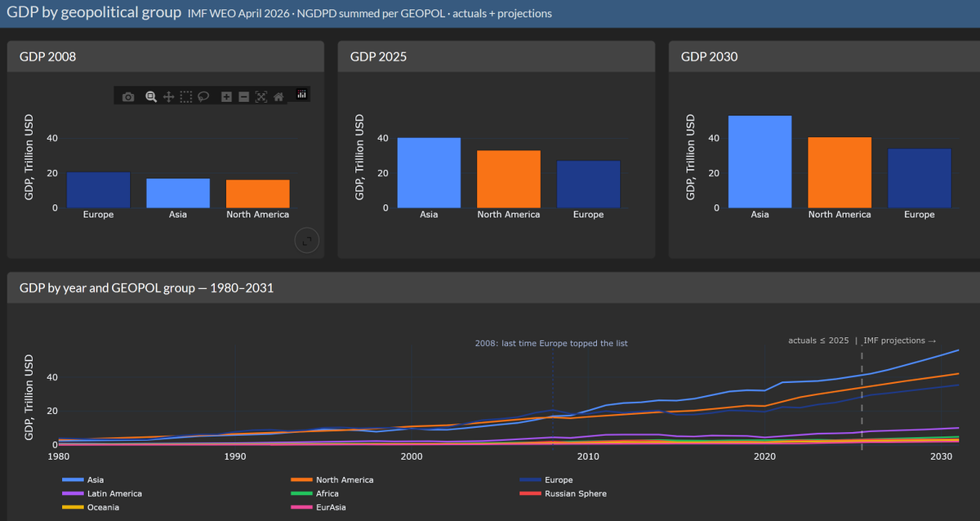Select the Box Select tool in GDP 2008 modebar
The width and height of the screenshot is (980, 521).
tap(186, 96)
